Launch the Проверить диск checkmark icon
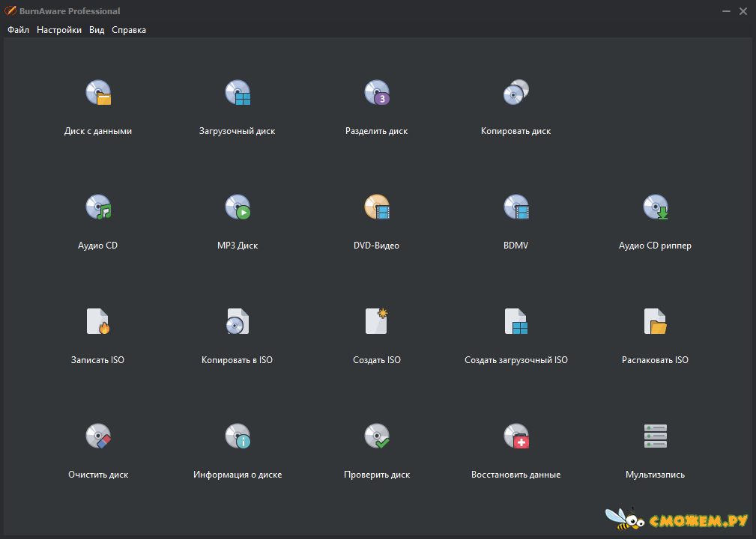 click(x=377, y=436)
